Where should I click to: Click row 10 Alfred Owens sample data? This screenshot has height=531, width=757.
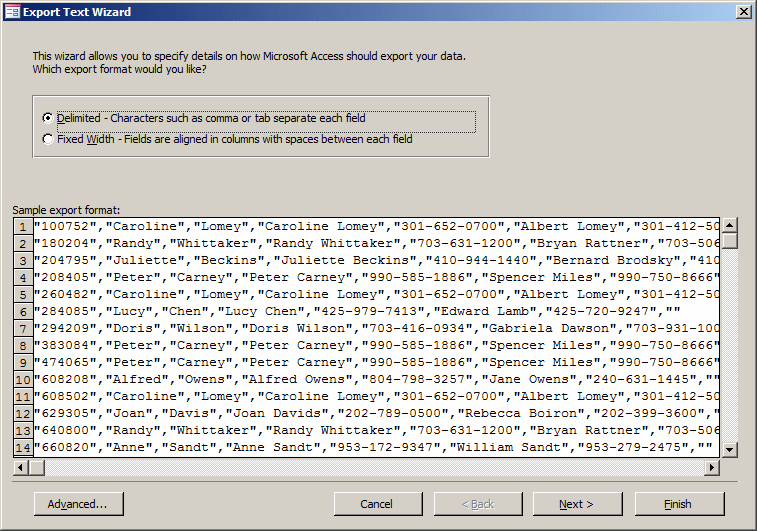(x=376, y=379)
